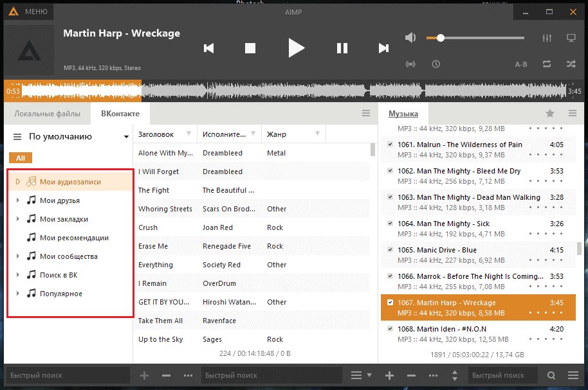
Task: Skip to the previous track
Action: (208, 48)
